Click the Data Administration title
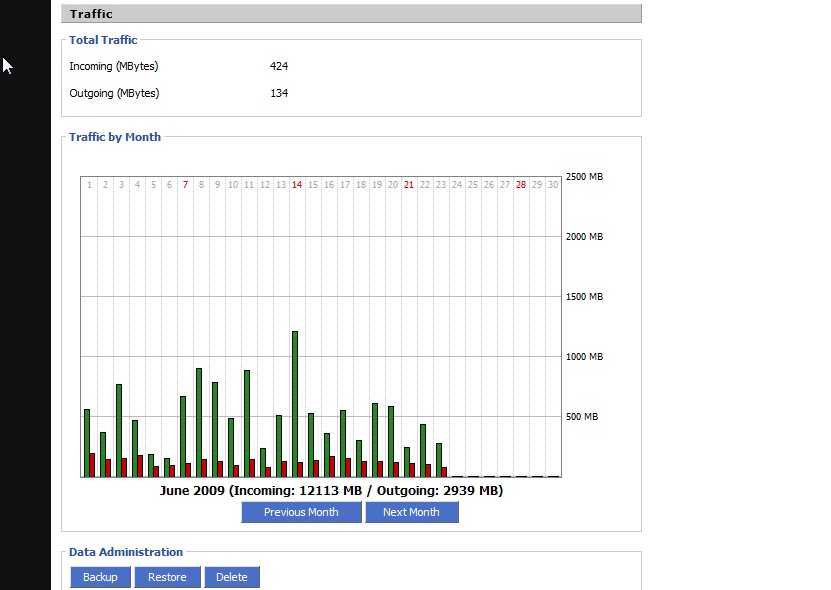The height and width of the screenshot is (590, 831). 126,552
